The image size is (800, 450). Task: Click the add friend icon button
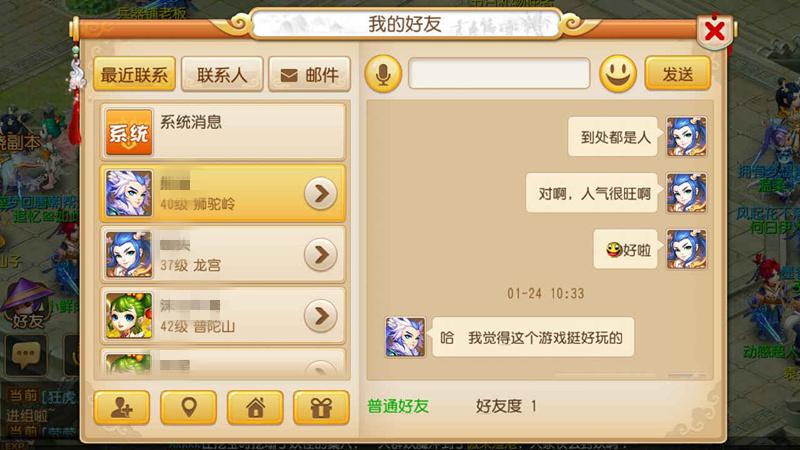[122, 407]
